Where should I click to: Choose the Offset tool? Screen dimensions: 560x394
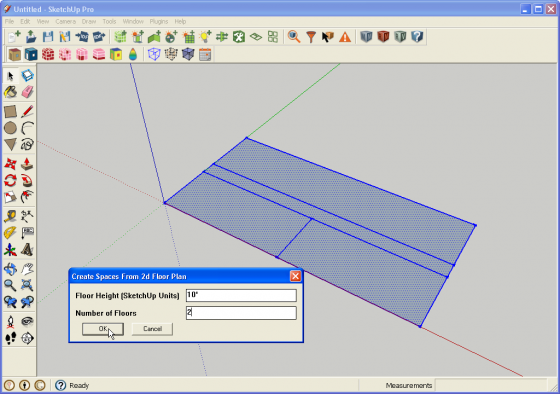pos(28,197)
